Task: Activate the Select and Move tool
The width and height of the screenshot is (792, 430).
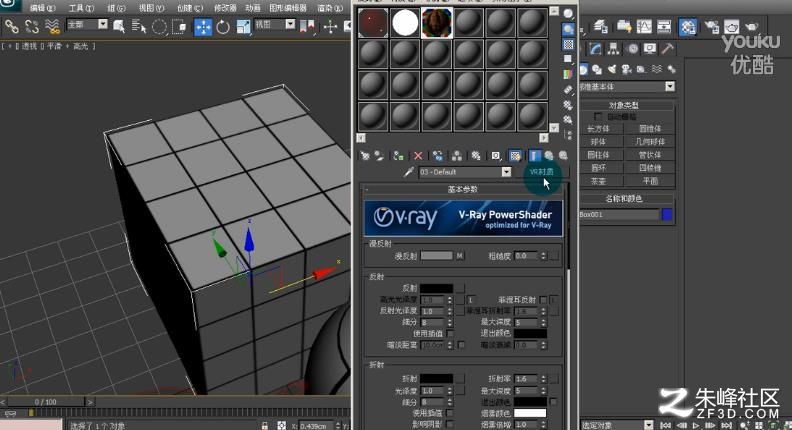Action: click(x=203, y=27)
